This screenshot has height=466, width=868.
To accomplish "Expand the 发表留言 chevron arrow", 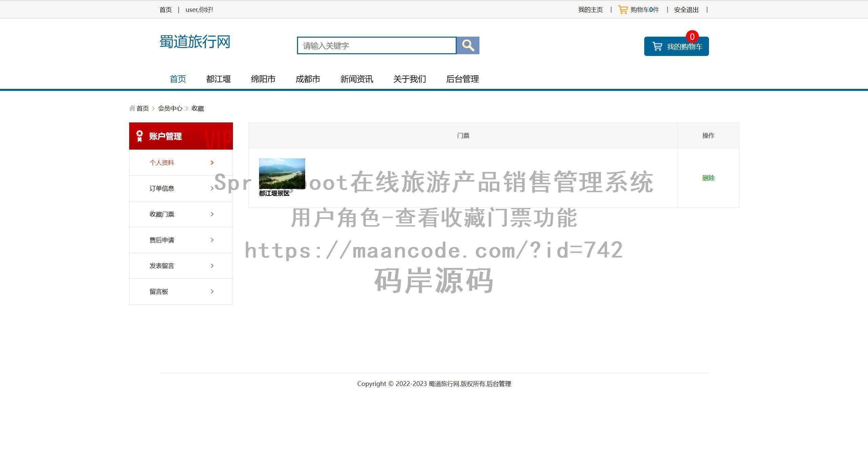I will [x=212, y=266].
